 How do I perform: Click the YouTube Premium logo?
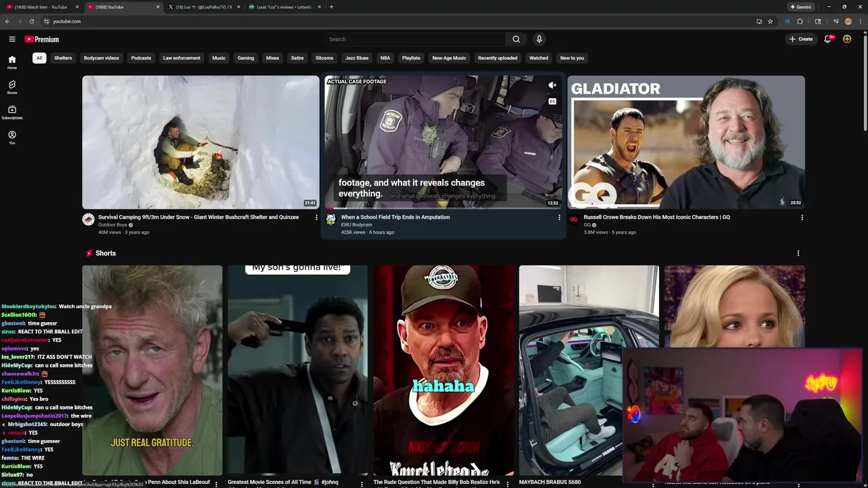pos(42,39)
